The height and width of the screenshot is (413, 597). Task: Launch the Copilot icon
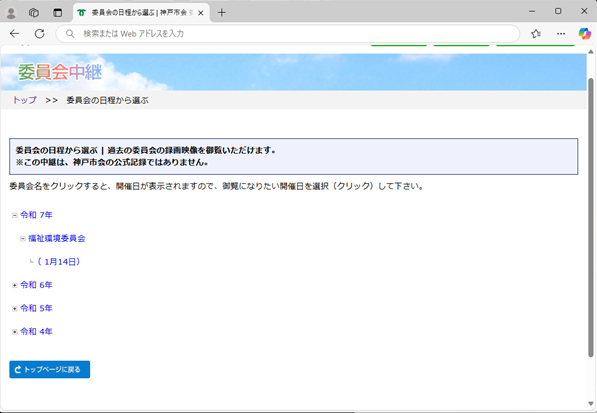click(584, 33)
